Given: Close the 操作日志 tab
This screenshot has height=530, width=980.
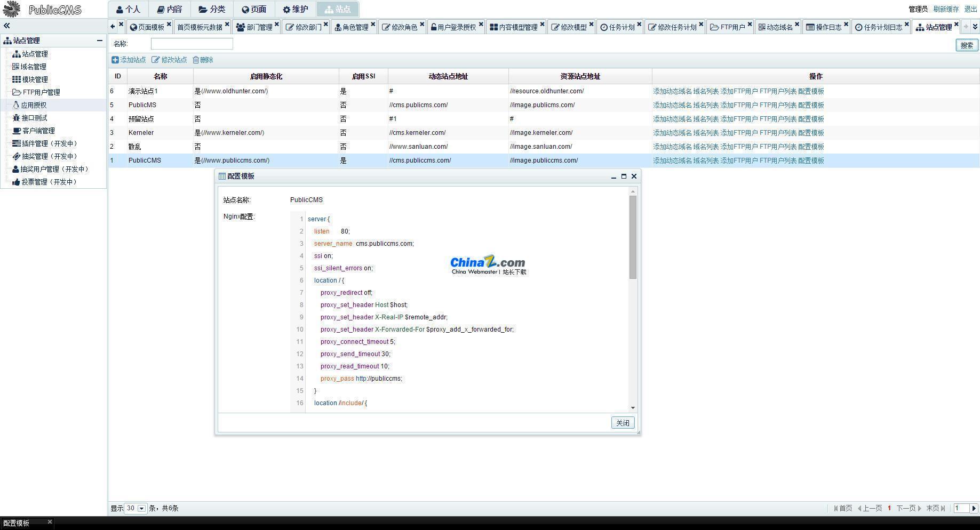Looking at the screenshot, I should [846, 25].
